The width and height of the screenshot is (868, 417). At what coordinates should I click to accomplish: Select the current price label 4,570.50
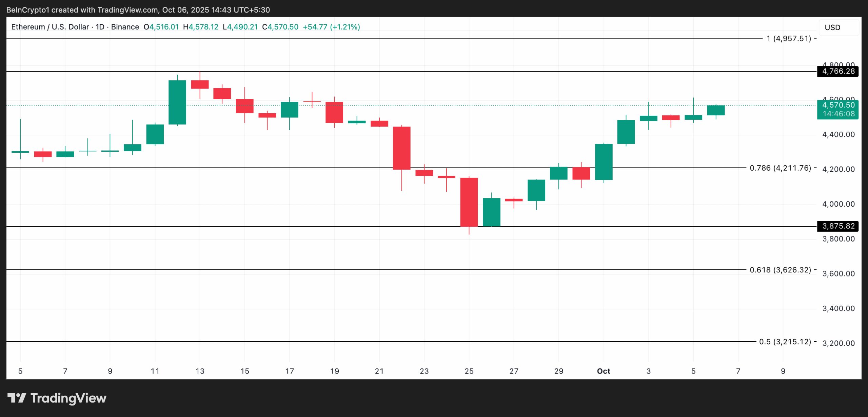(838, 106)
